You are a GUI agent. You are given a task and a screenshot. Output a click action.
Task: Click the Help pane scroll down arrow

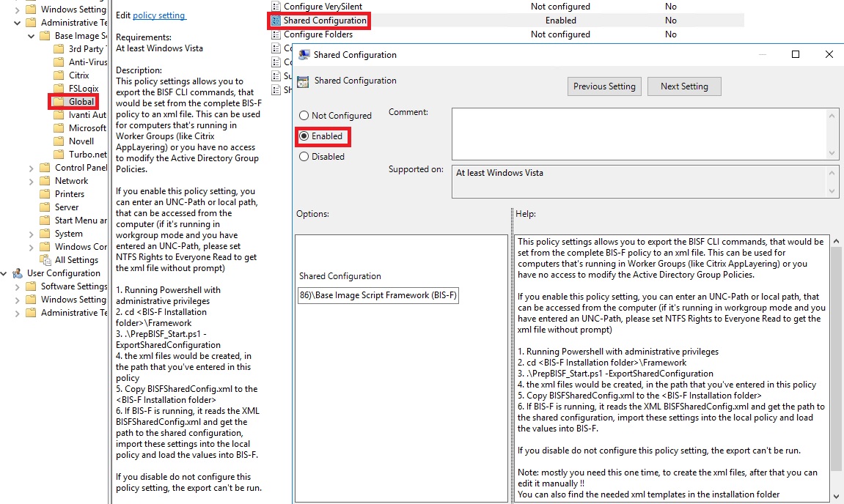tap(837, 497)
